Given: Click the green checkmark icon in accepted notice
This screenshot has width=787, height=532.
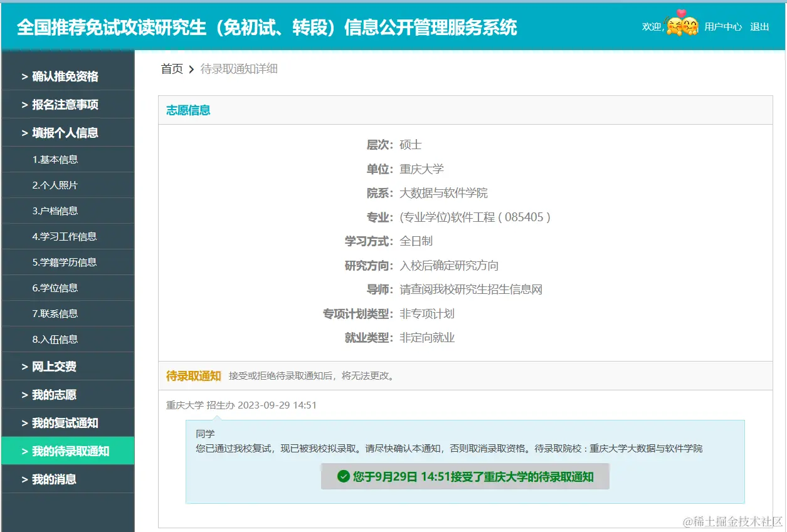Looking at the screenshot, I should click(x=343, y=477).
